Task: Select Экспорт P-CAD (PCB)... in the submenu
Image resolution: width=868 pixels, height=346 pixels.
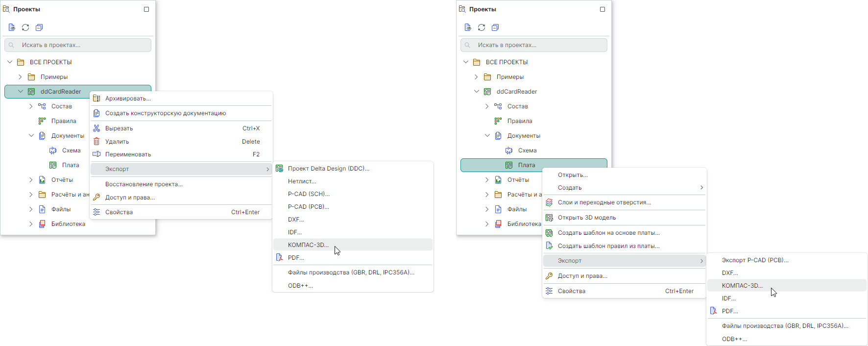Action: (x=755, y=260)
